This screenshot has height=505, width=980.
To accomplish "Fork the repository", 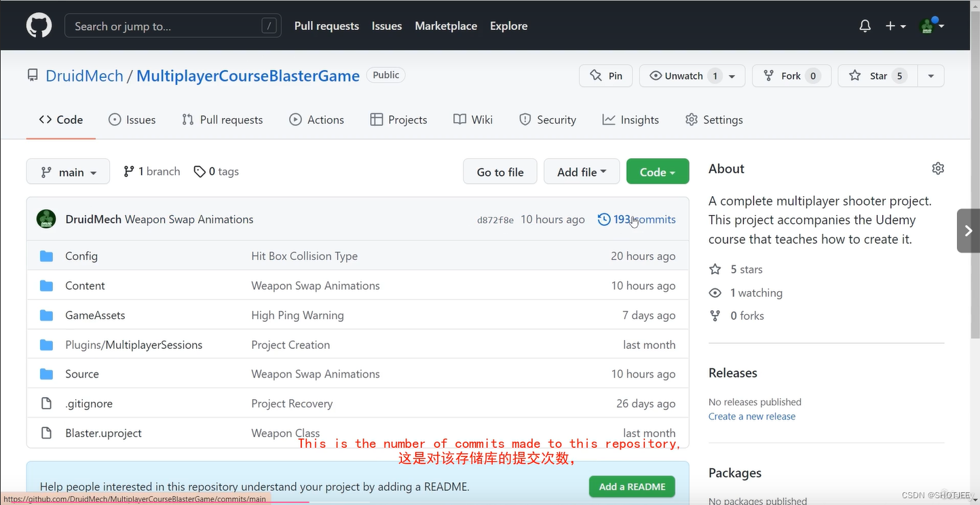I will pos(791,76).
